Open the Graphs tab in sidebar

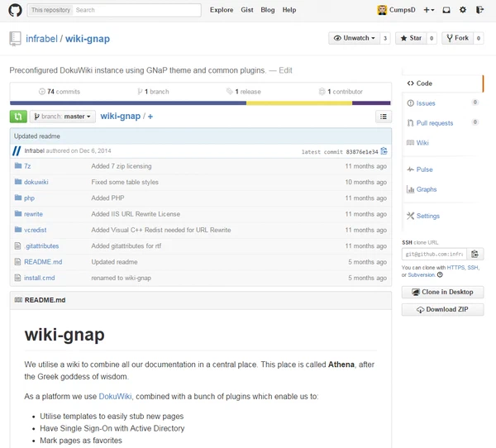[x=427, y=189]
